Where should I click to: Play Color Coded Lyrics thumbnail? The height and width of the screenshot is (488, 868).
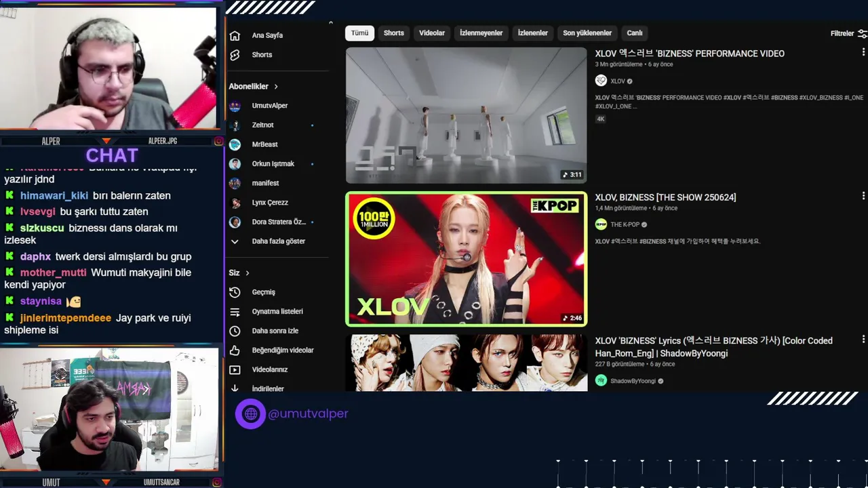pyautogui.click(x=466, y=363)
